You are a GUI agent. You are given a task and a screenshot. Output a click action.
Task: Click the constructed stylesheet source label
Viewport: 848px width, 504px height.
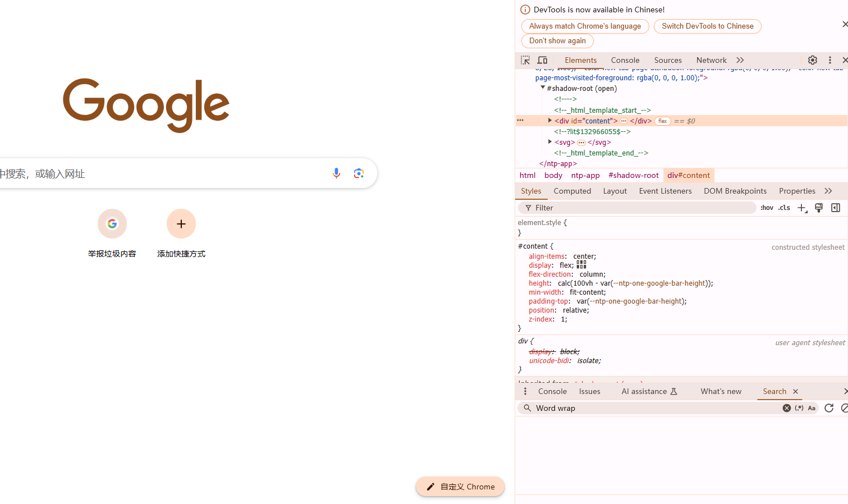pyautogui.click(x=808, y=247)
